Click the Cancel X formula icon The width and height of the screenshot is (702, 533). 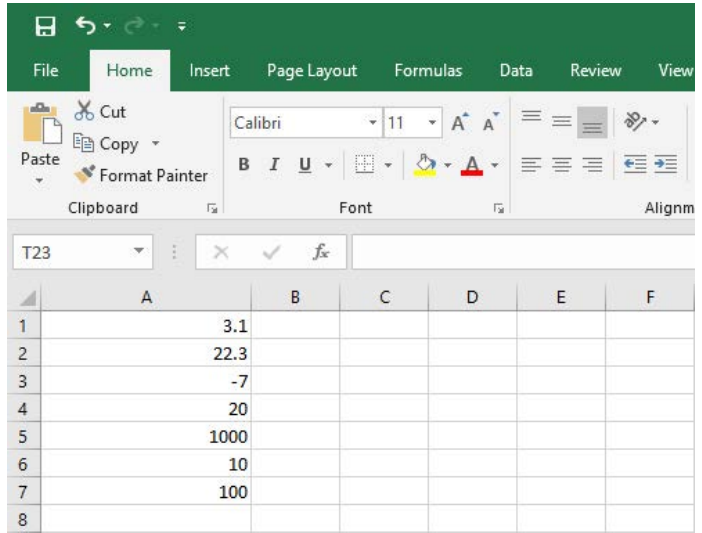point(221,252)
